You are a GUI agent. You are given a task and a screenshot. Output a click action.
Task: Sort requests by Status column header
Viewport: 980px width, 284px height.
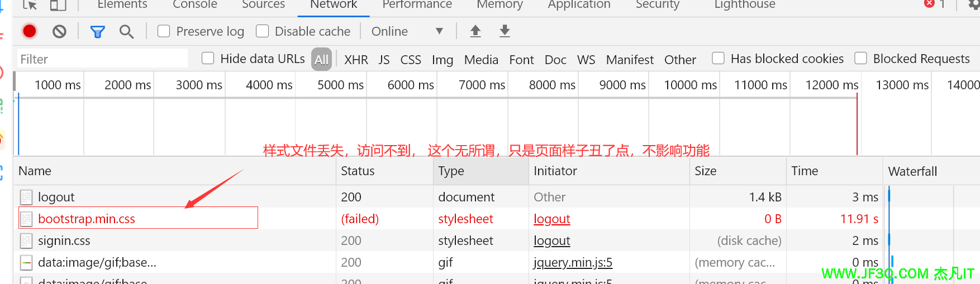pyautogui.click(x=358, y=171)
